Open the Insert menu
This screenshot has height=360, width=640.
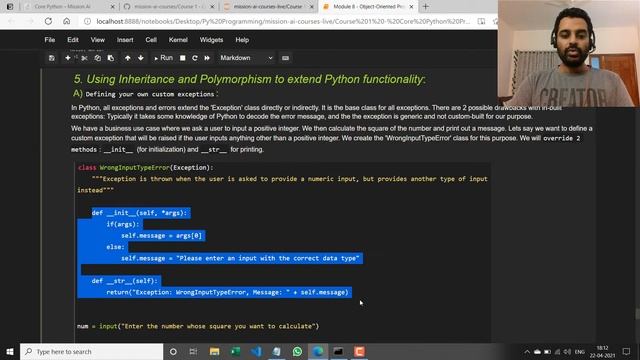(x=125, y=40)
